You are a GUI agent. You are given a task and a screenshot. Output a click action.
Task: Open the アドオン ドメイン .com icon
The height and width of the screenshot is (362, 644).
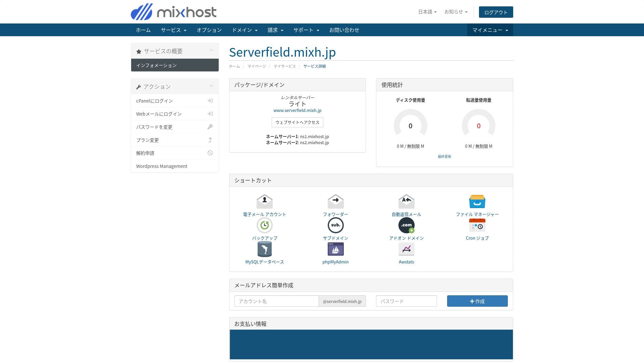(406, 225)
